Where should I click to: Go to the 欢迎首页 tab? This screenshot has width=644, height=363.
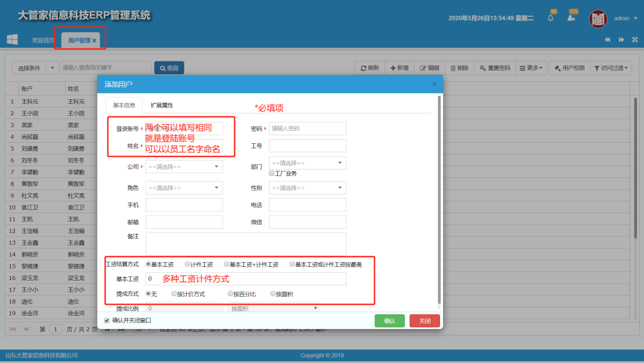click(43, 41)
